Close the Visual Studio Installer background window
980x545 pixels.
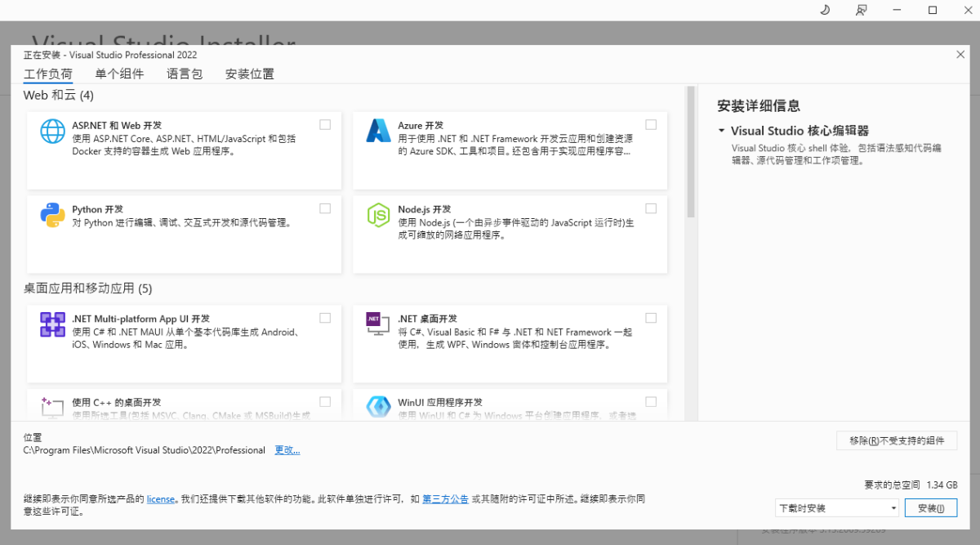(x=967, y=10)
